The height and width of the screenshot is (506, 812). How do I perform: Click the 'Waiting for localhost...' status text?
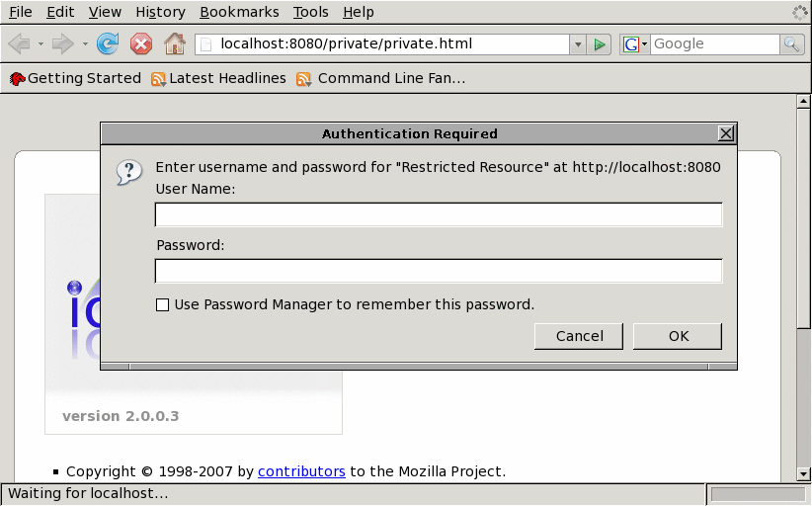pyautogui.click(x=88, y=493)
